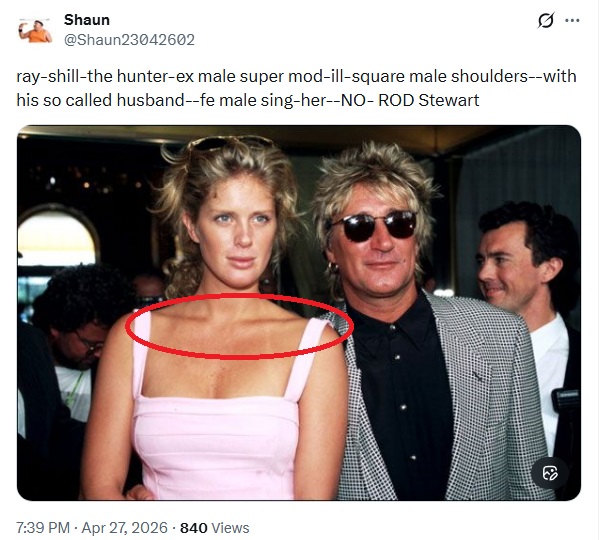Click the Grok explain-post icon

click(x=546, y=21)
